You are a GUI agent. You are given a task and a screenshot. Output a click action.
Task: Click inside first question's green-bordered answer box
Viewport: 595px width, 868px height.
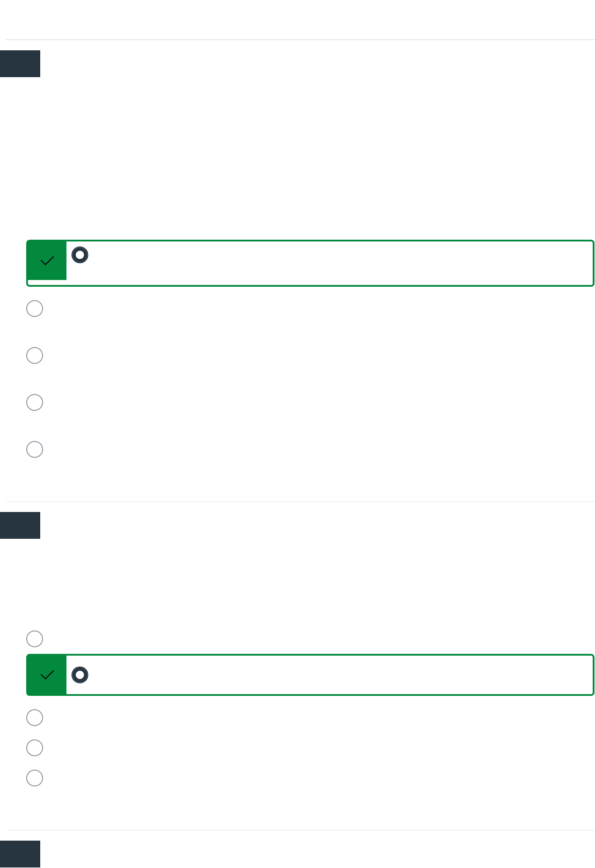335,263
